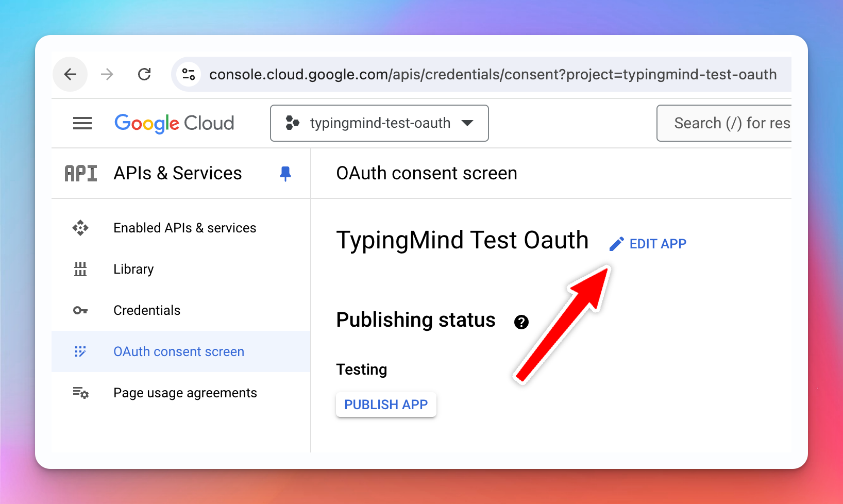Open the hamburger navigation menu
This screenshot has height=504, width=843.
82,123
